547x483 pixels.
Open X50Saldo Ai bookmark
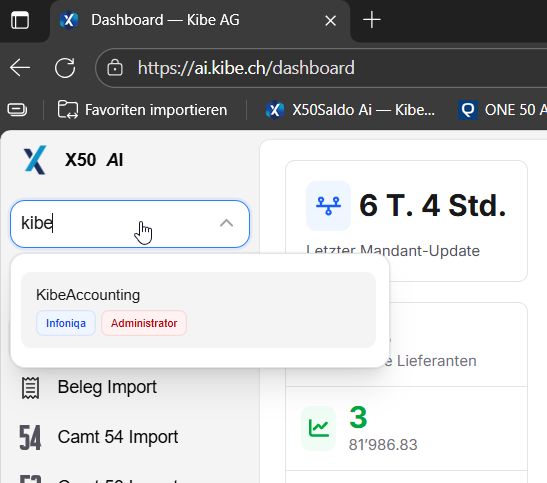pos(350,110)
